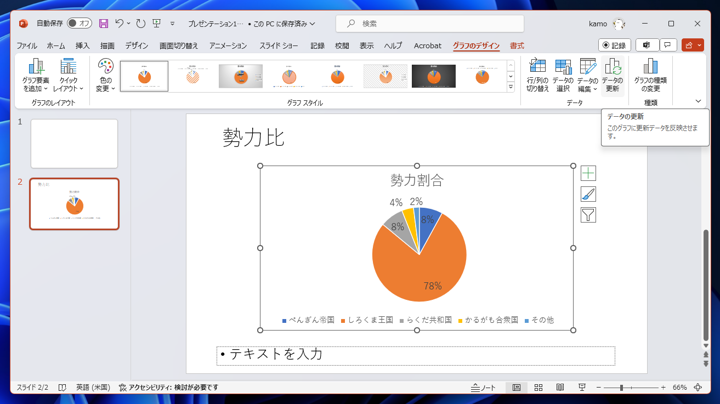Open the Undo history dropdown arrow
This screenshot has height=404, width=720.
coord(129,23)
